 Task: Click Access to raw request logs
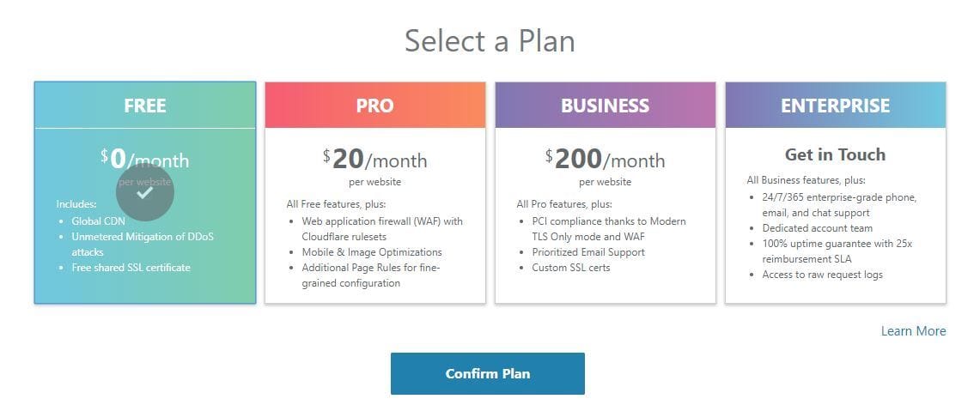[822, 275]
